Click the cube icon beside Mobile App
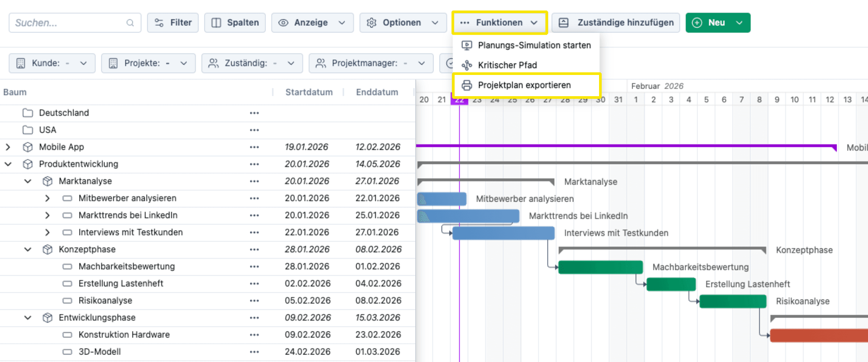 click(28, 147)
